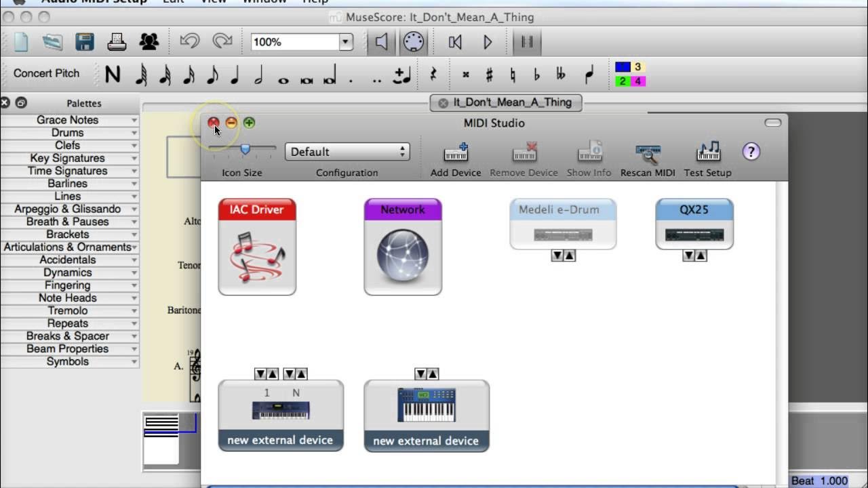
Task: Apply the sharp accidental
Action: 489,75
